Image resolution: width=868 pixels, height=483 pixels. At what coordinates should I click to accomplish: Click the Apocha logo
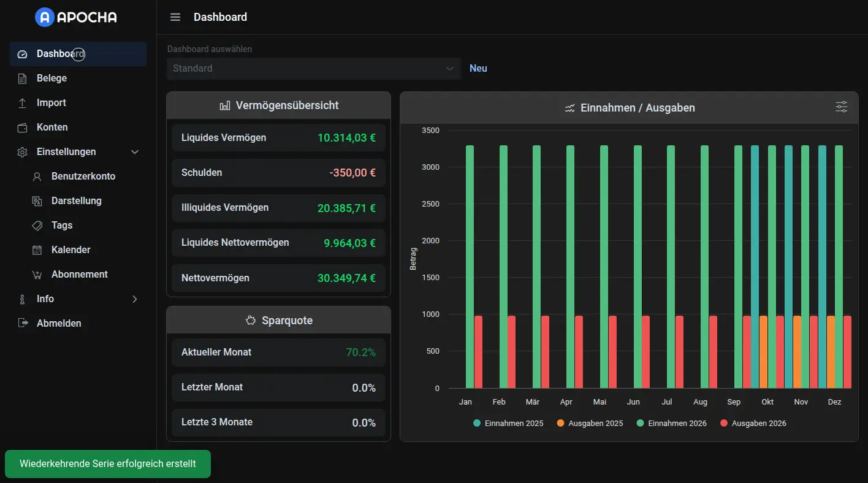point(76,17)
